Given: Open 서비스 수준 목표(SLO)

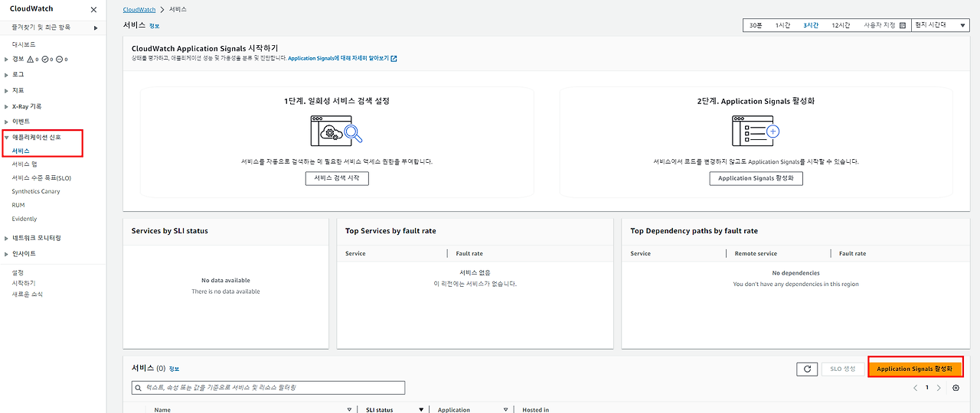Looking at the screenshot, I should [41, 177].
